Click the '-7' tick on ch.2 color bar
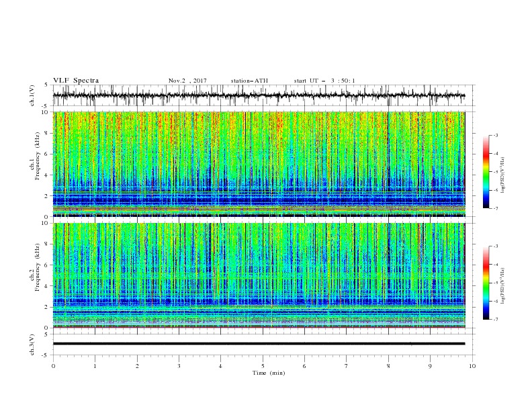The image size is (532, 411). click(x=495, y=319)
